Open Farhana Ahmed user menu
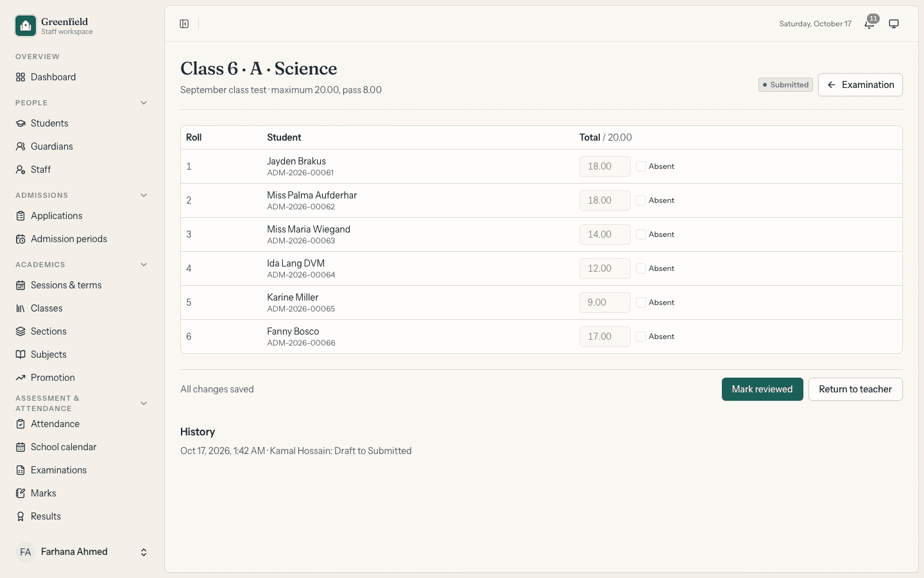924x578 pixels. pos(82,552)
